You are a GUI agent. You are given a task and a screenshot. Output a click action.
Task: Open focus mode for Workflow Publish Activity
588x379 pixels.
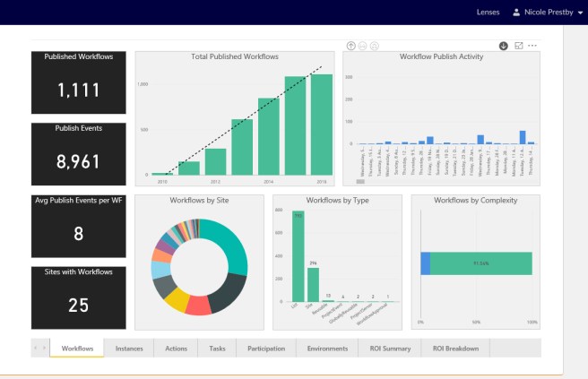(518, 46)
